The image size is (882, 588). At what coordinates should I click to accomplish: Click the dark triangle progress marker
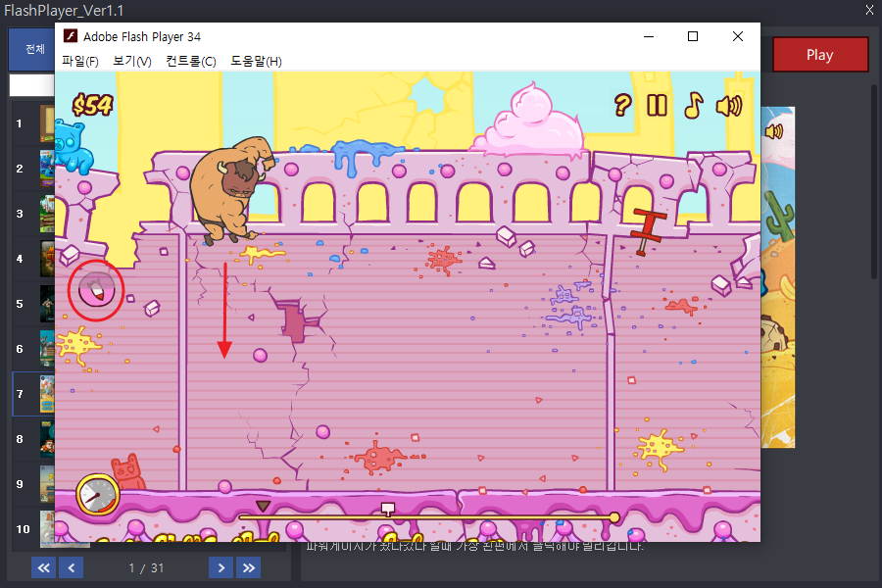coord(263,506)
